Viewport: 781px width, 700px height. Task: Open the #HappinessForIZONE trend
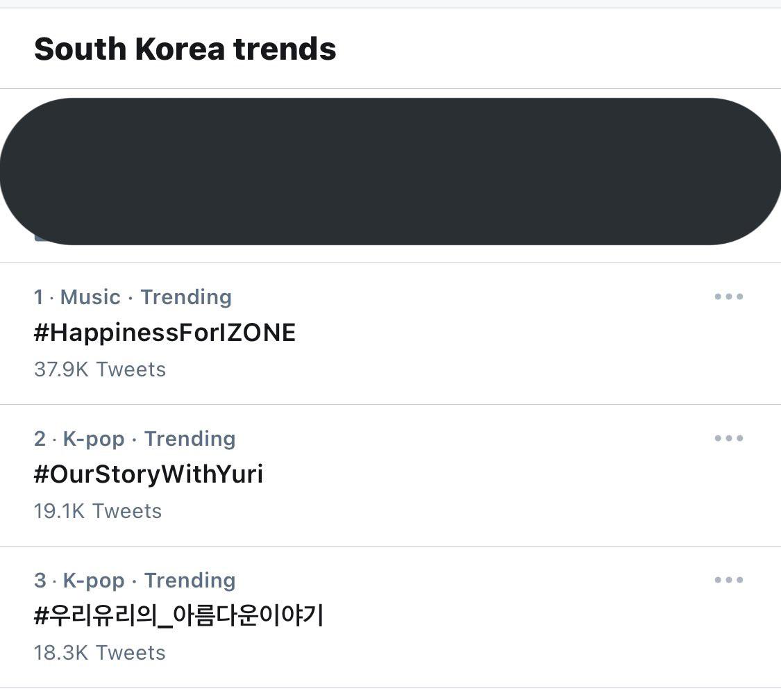(166, 333)
